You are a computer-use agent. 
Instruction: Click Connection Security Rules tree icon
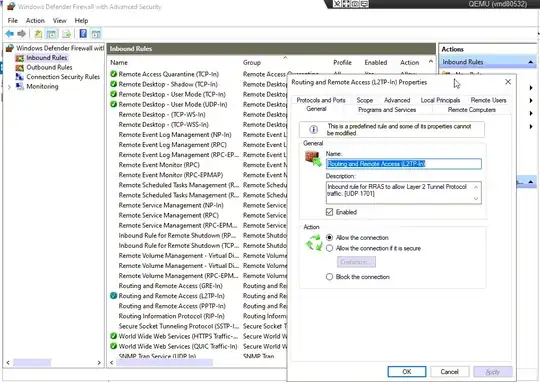20,77
